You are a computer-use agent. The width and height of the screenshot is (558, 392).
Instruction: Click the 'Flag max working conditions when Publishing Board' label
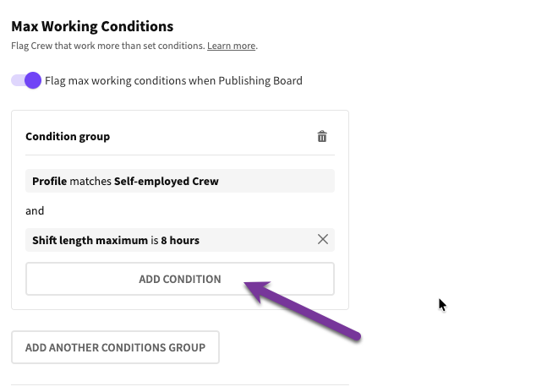pyautogui.click(x=173, y=81)
